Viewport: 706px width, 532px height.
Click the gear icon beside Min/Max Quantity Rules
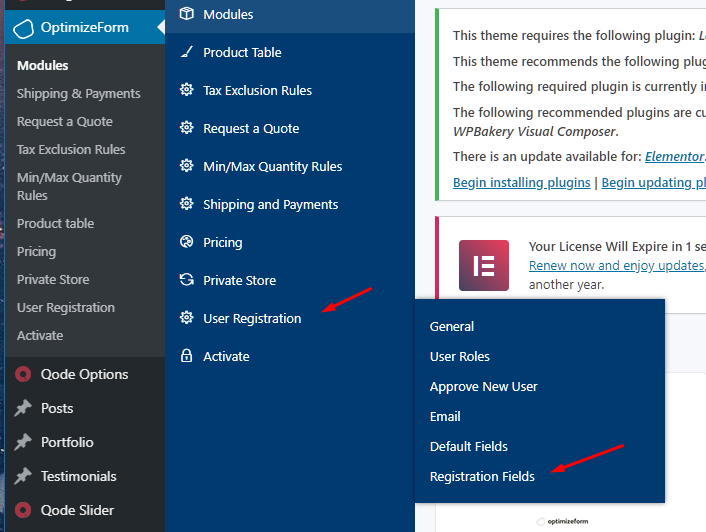tap(186, 166)
